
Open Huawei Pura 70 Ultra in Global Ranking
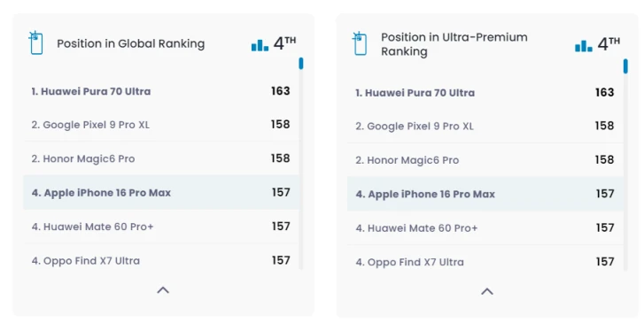[161, 91]
